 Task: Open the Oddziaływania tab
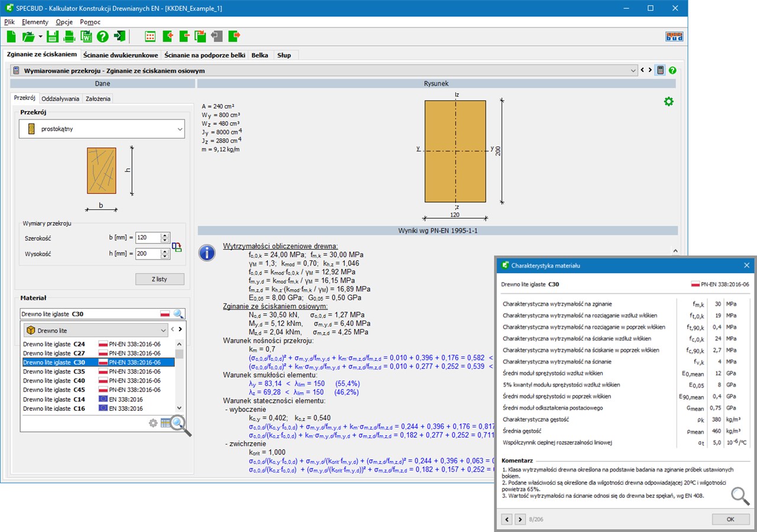pos(60,99)
